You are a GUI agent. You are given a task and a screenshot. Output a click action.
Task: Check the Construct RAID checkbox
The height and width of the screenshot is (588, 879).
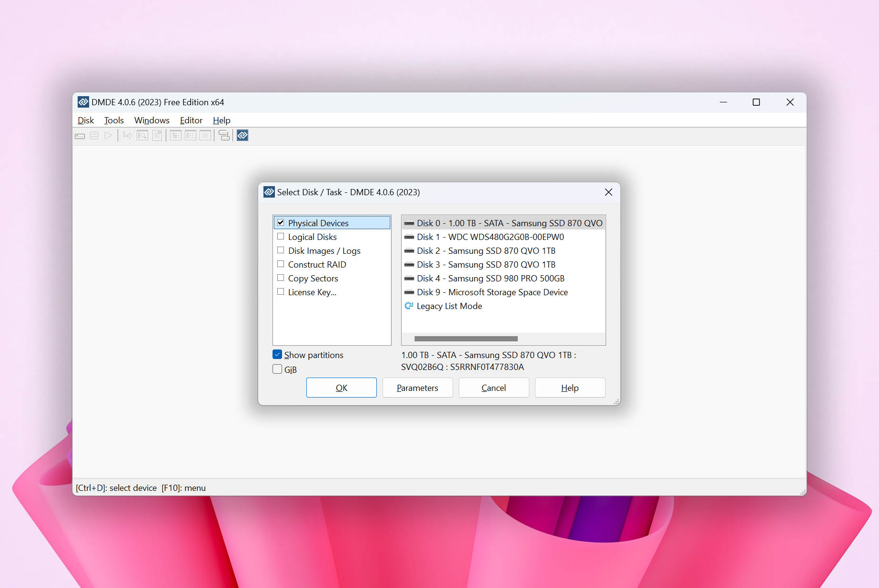click(281, 264)
